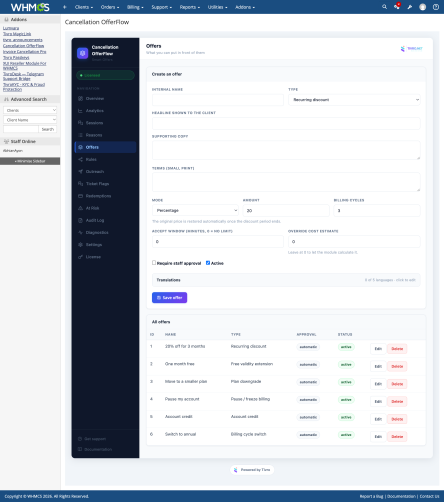Open the Addons menu
Image resolution: width=444 pixels, height=502 pixels.
(x=245, y=7)
